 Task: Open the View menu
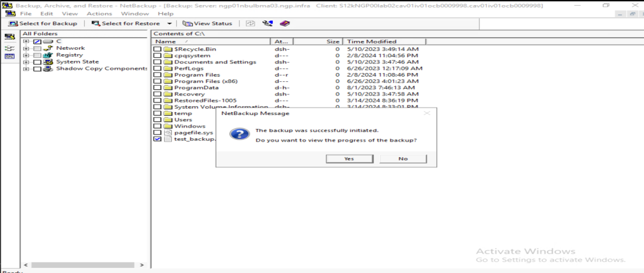(x=70, y=14)
